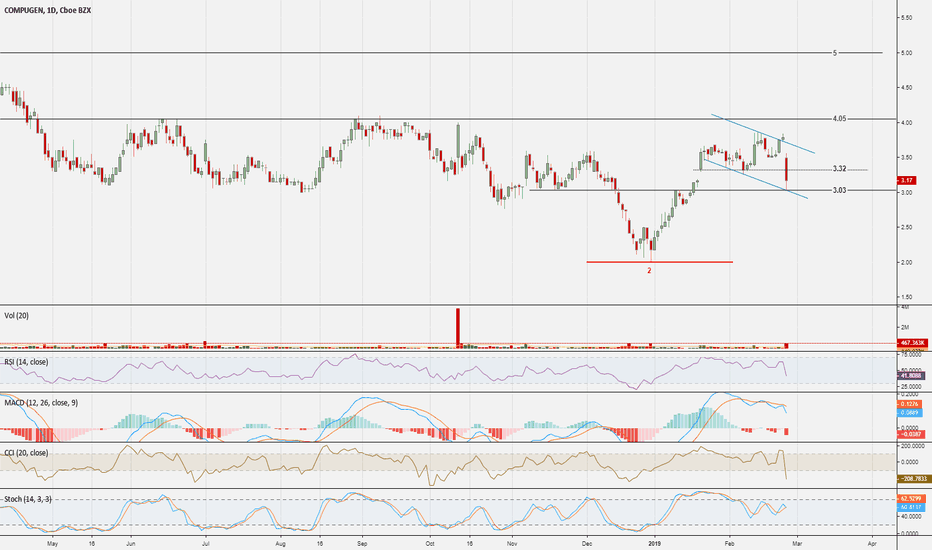Screen dimensions: 932x550
Task: Select the CCI (20, close) indicator label
Action: coord(26,452)
